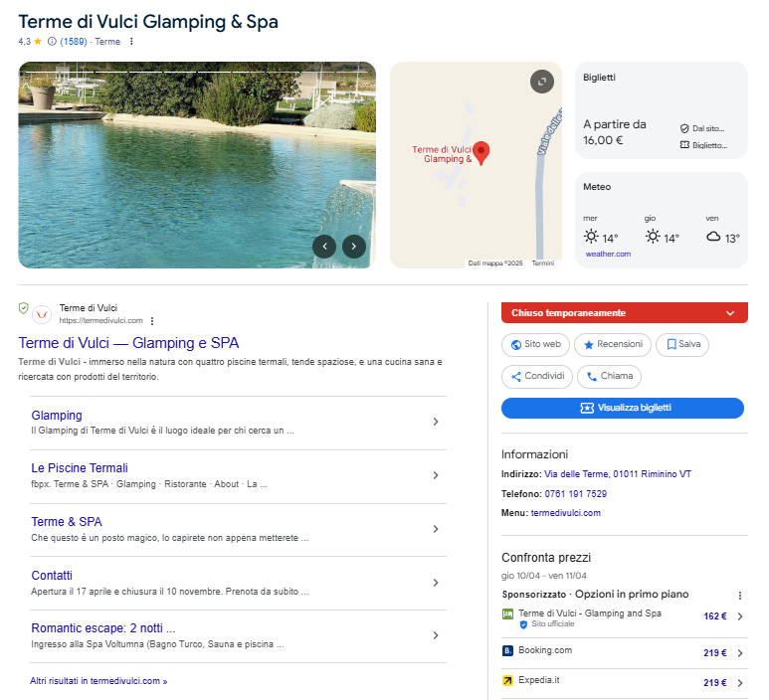Open the Sponsorizzato three-dot options menu

(x=739, y=595)
